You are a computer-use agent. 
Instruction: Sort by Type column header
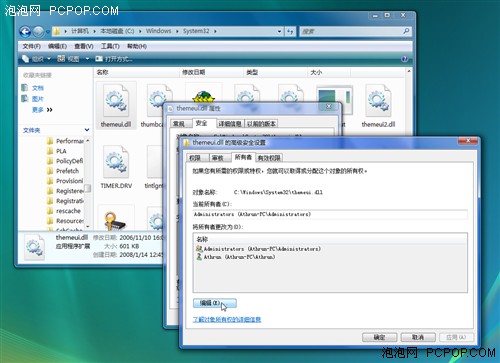pos(275,72)
